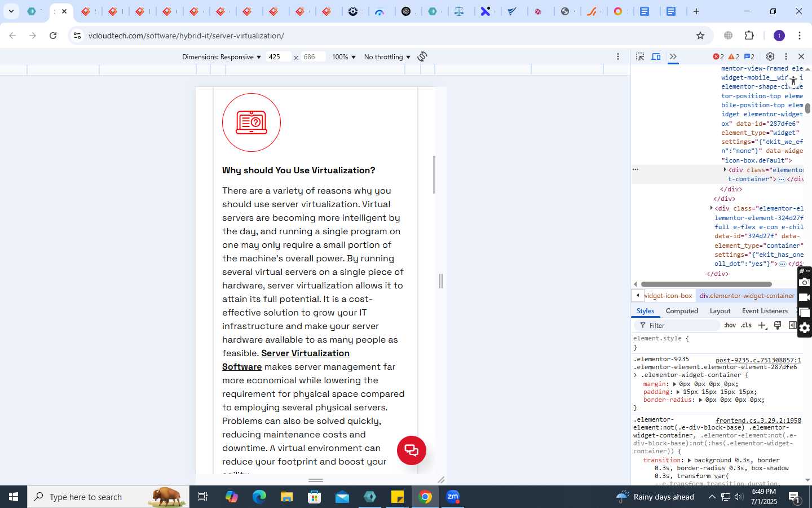Switch to the Event Listeners tab
812x508 pixels.
pos(765,311)
